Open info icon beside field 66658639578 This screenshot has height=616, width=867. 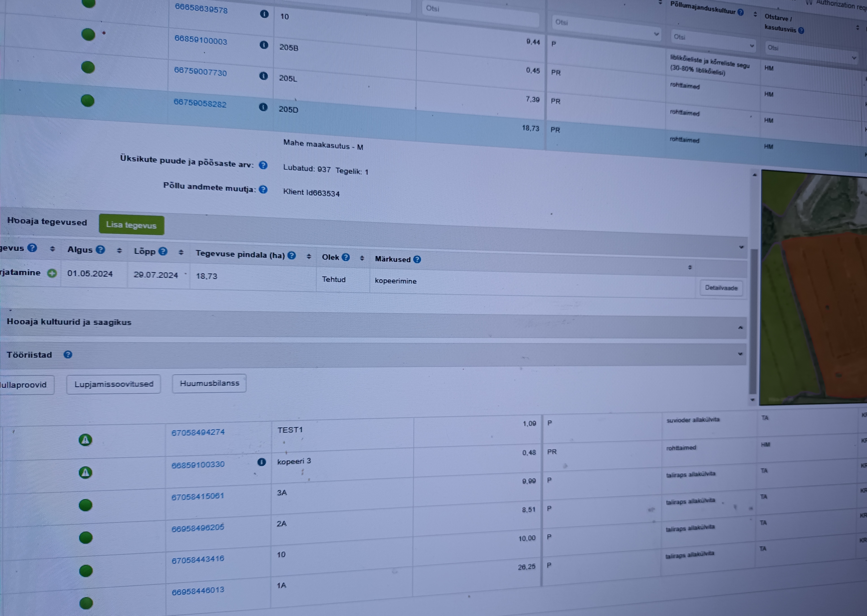[x=264, y=14]
